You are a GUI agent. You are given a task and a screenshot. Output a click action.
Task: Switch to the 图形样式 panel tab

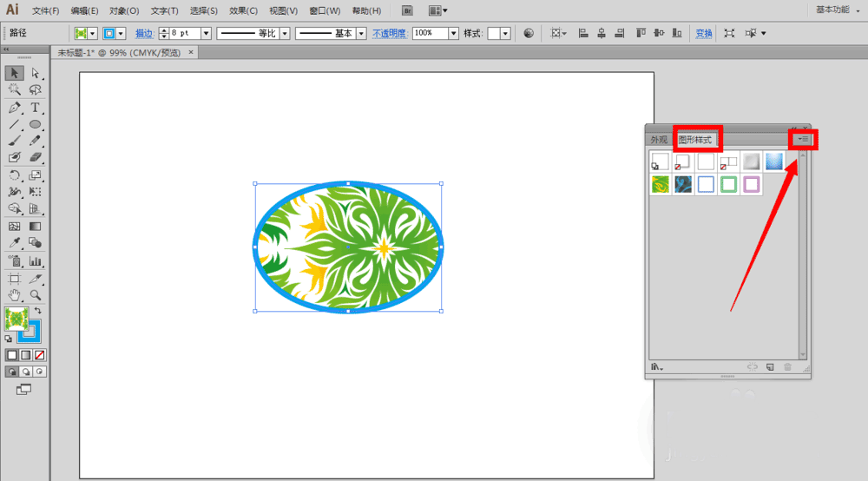(x=695, y=140)
